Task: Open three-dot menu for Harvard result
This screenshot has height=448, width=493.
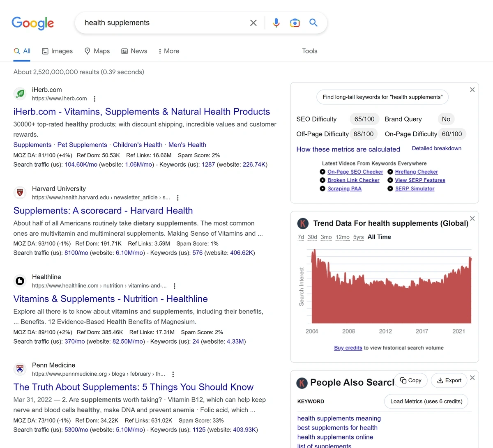Action: click(x=177, y=198)
